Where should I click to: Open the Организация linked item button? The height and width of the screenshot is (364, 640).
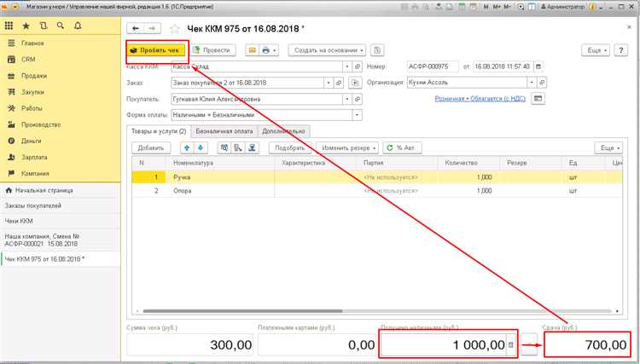click(x=542, y=83)
